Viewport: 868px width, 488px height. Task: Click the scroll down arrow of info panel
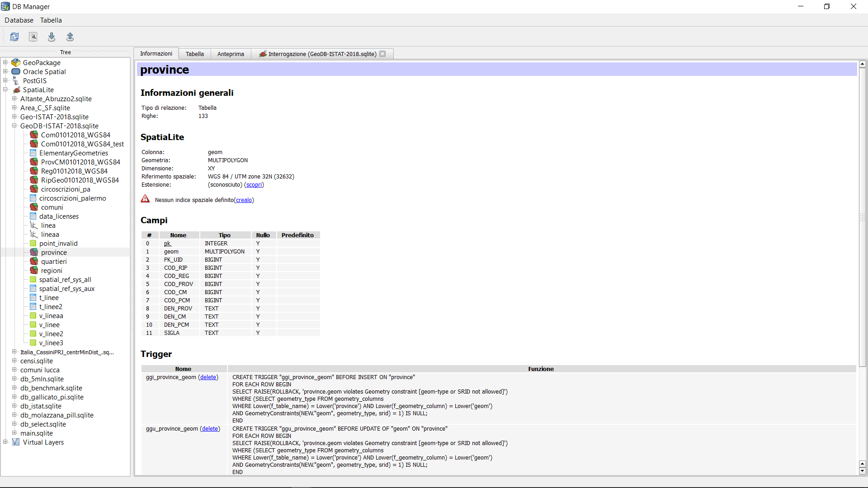(x=862, y=471)
